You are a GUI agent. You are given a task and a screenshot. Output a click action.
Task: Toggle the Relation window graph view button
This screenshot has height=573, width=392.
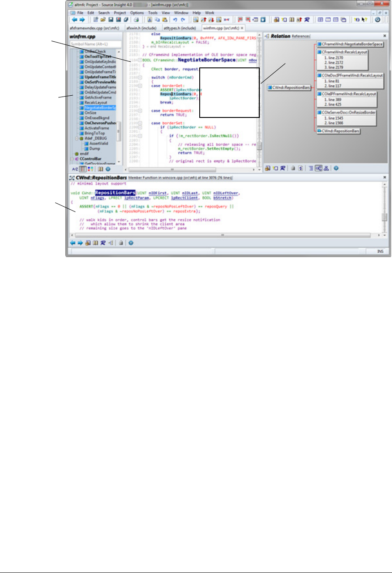click(318, 168)
